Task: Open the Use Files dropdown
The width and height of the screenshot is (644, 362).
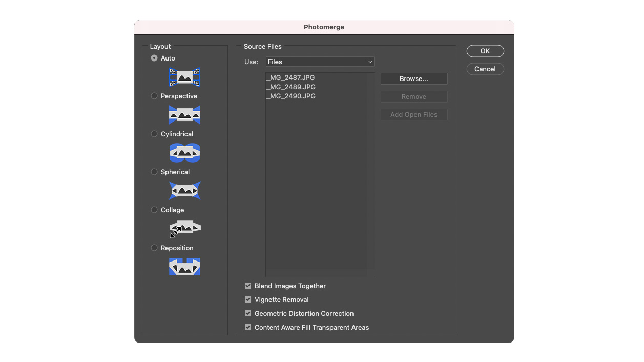Action: coord(320,62)
